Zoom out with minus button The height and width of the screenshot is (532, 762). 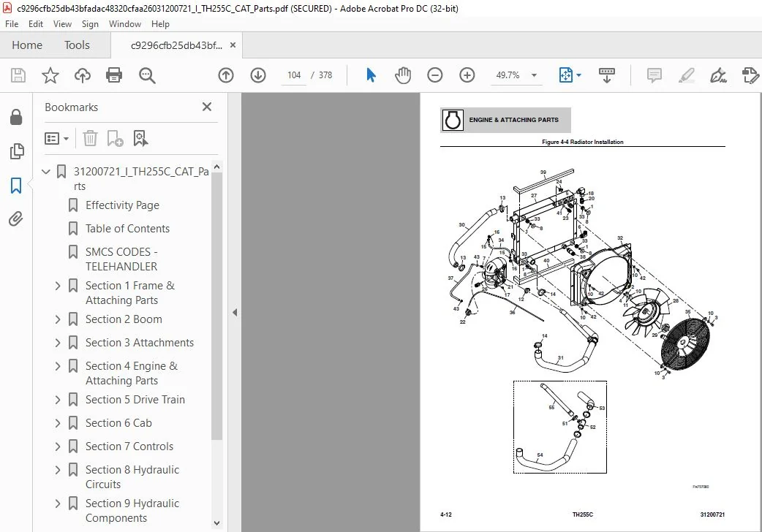pyautogui.click(x=435, y=75)
